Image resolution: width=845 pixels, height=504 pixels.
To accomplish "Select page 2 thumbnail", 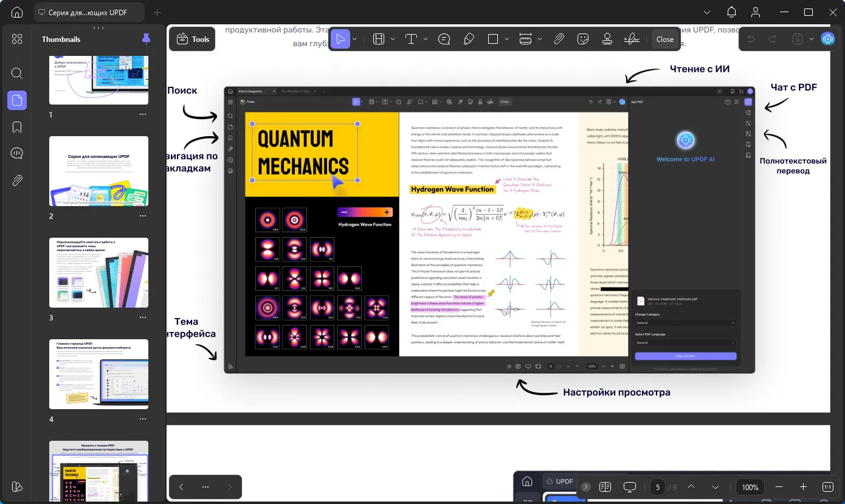I will pyautogui.click(x=99, y=171).
